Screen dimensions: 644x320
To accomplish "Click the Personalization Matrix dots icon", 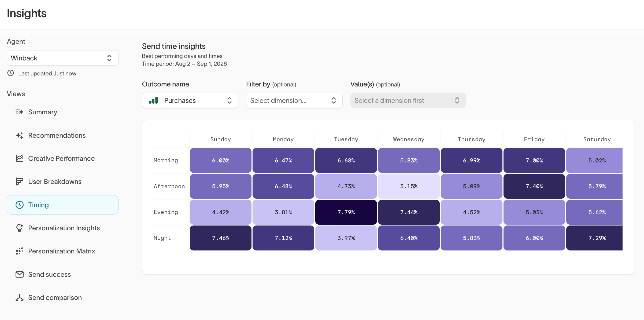I will click(20, 251).
